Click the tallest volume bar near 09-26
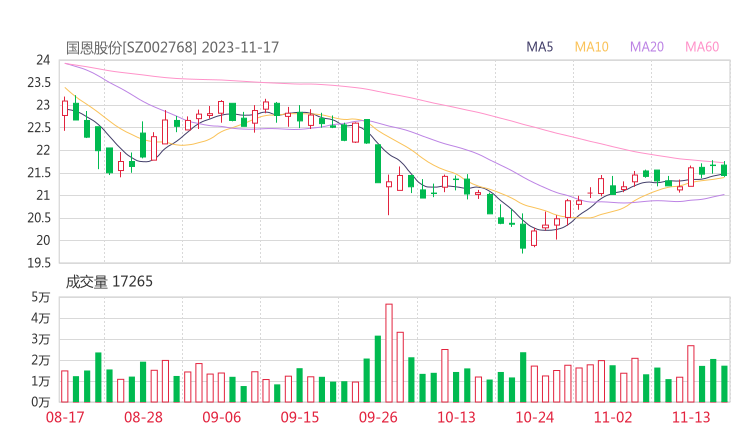The height and width of the screenshot is (440, 740). (x=389, y=353)
